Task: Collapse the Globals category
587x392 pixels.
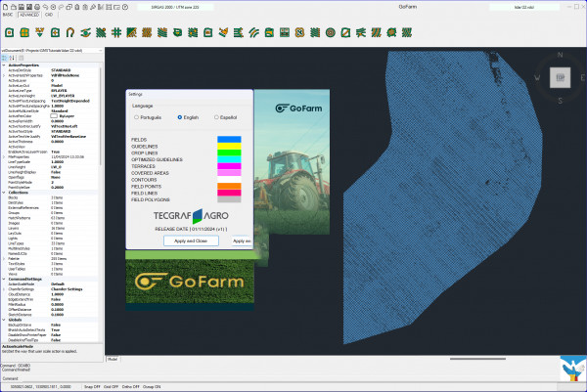Action: [4, 320]
